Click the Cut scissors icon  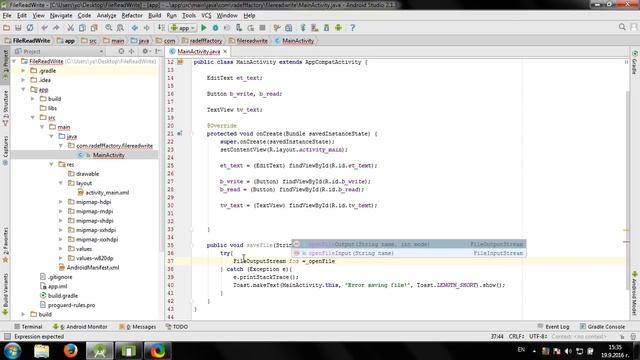click(x=71, y=28)
